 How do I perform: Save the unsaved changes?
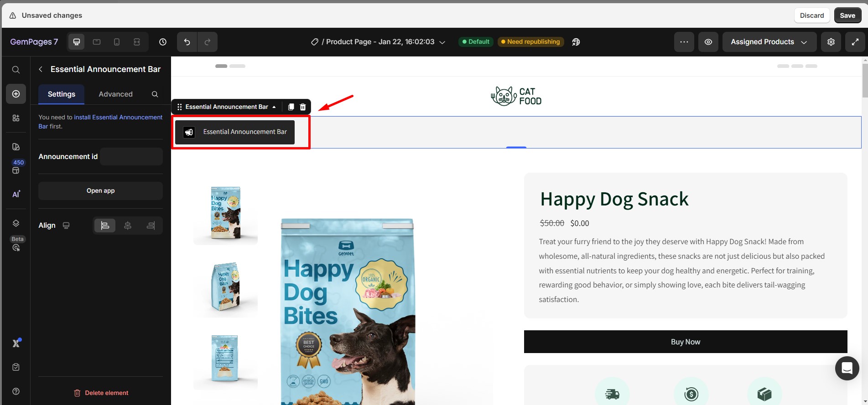tap(847, 15)
